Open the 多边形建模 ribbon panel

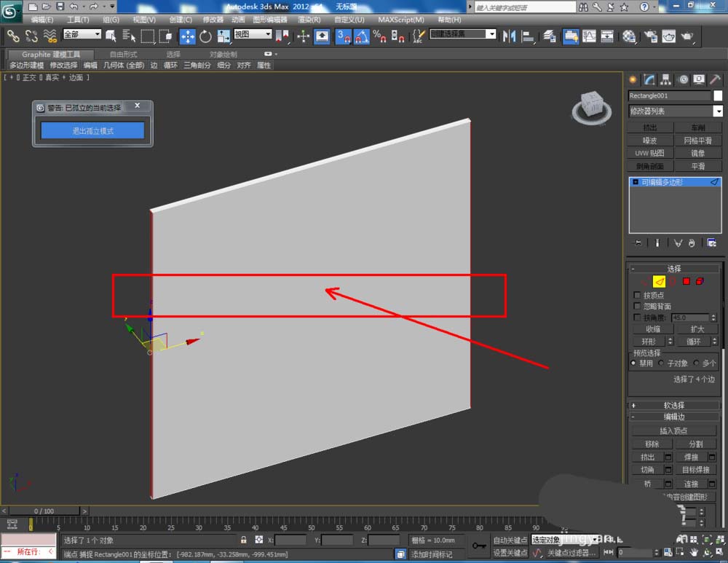(x=26, y=65)
